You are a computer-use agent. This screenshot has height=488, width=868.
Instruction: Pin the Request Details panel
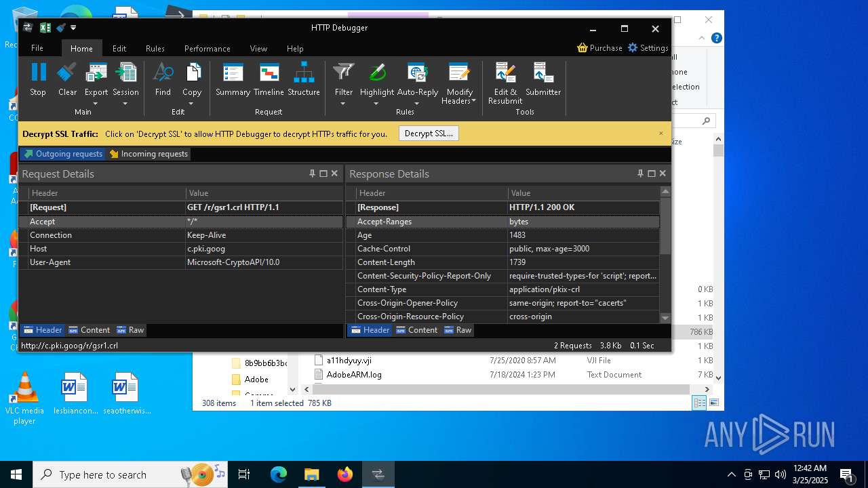(x=312, y=174)
